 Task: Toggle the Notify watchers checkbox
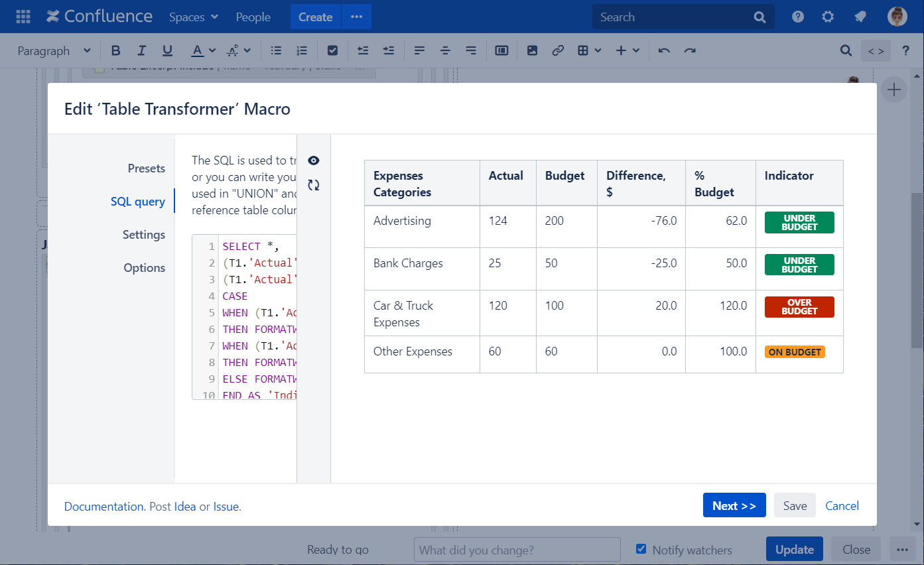tap(641, 549)
